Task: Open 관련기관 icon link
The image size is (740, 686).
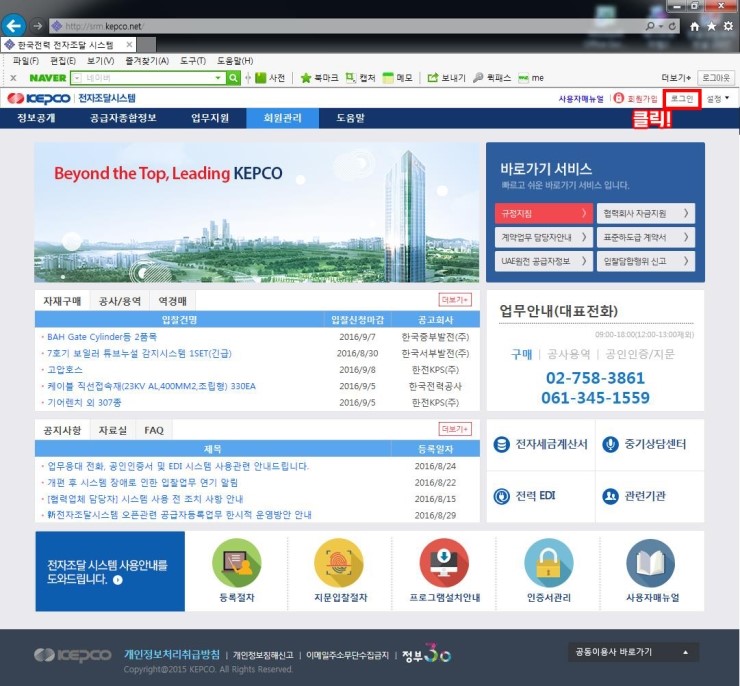Action: [x=610, y=496]
